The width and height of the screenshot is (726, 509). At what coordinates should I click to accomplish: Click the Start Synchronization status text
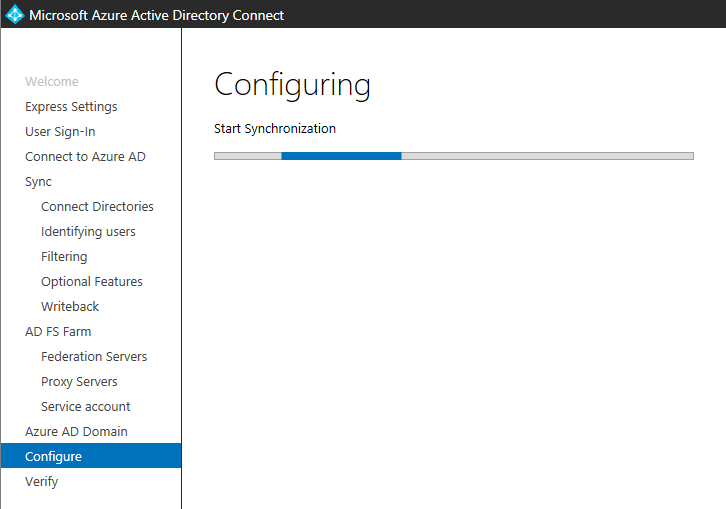[x=275, y=129]
